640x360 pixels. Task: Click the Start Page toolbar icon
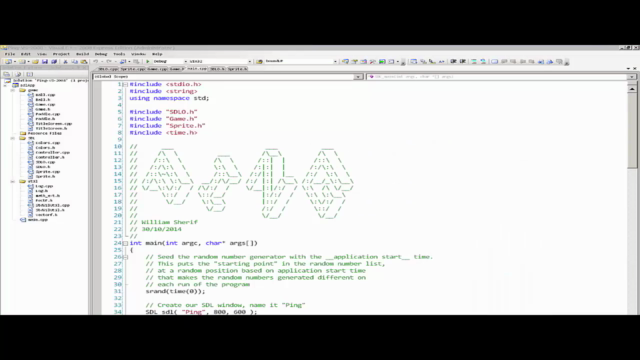[382, 62]
